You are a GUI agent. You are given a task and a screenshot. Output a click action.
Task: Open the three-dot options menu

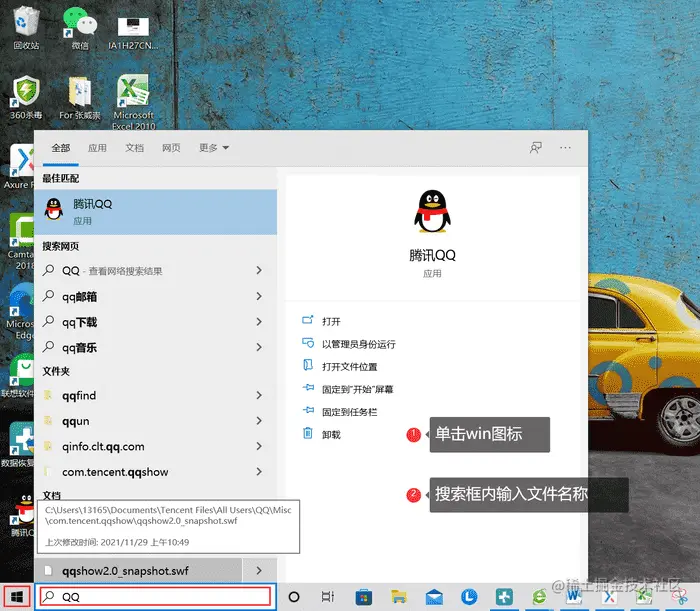click(x=565, y=148)
